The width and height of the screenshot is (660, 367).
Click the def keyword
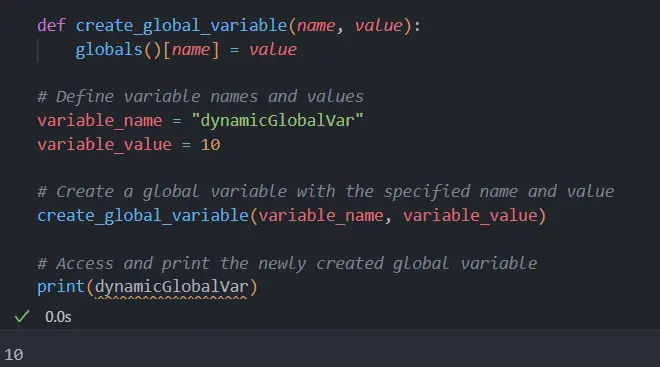coord(51,26)
